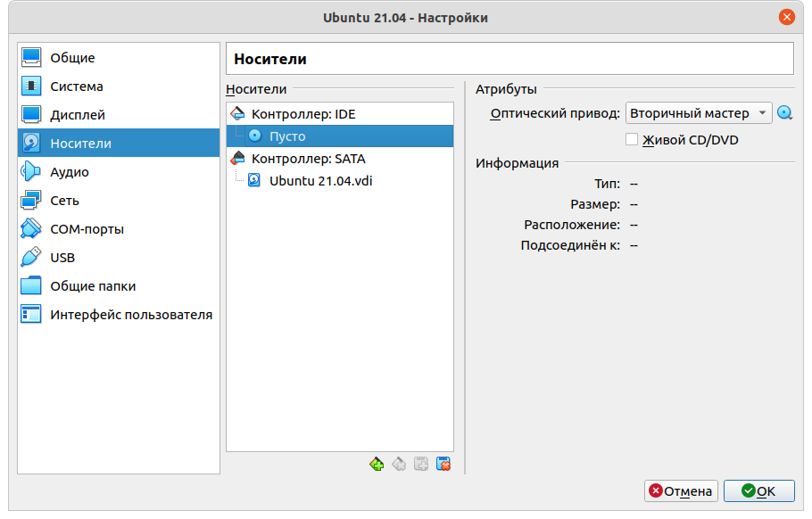Click the folder icon beside Общие папки
This screenshot has width=812, height=519.
(x=31, y=285)
